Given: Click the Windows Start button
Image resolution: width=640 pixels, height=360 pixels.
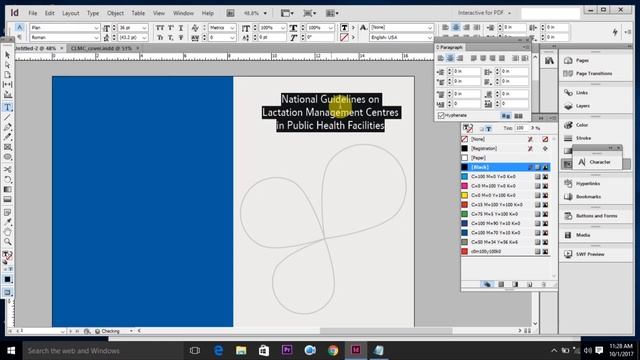Looking at the screenshot, I should click(11, 351).
